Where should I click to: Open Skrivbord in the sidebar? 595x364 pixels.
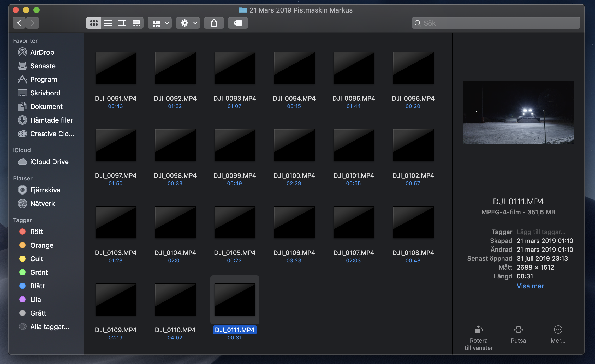(x=45, y=93)
